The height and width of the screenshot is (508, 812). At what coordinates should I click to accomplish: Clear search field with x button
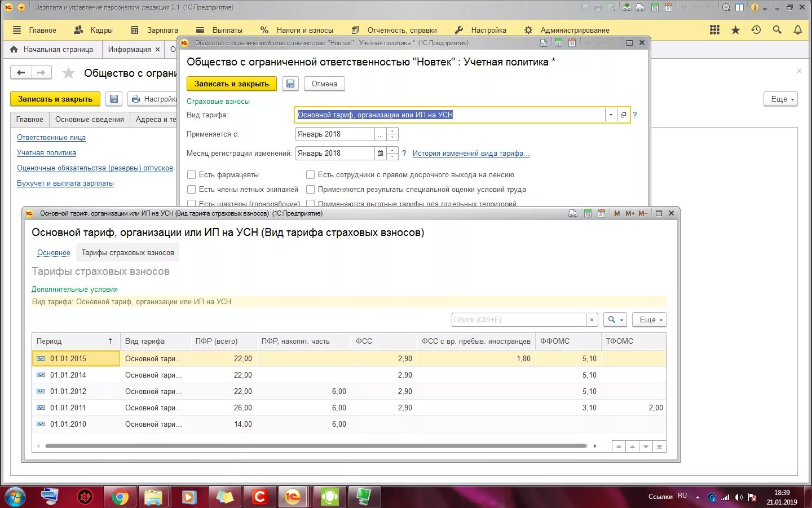(592, 319)
